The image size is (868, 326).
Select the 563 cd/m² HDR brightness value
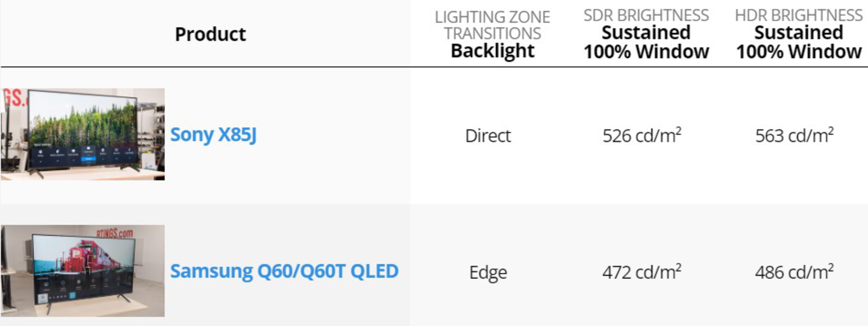point(794,136)
